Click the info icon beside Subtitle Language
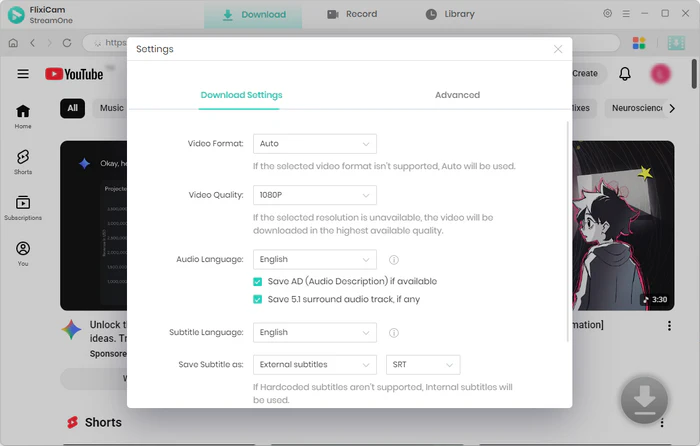 coord(394,333)
